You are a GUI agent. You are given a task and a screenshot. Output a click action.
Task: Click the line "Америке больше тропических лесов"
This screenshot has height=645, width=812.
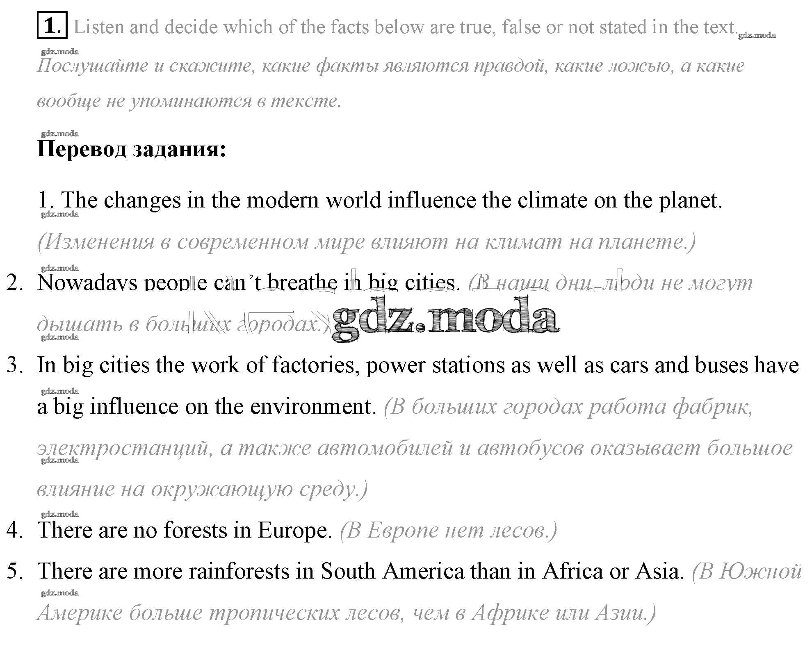pyautogui.click(x=347, y=613)
